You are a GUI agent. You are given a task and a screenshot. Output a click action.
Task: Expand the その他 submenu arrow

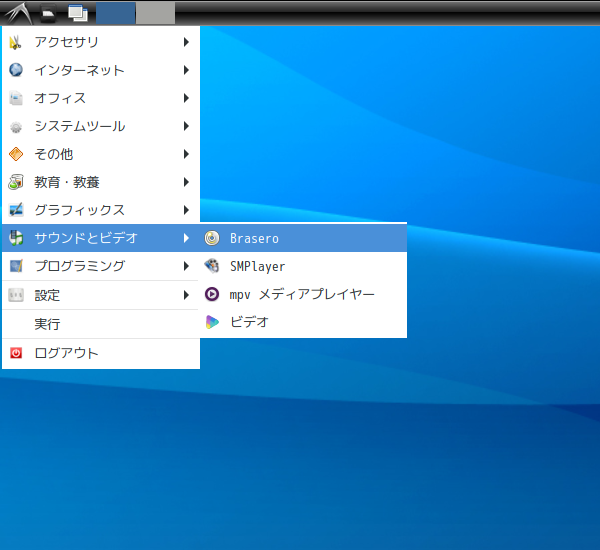click(186, 154)
